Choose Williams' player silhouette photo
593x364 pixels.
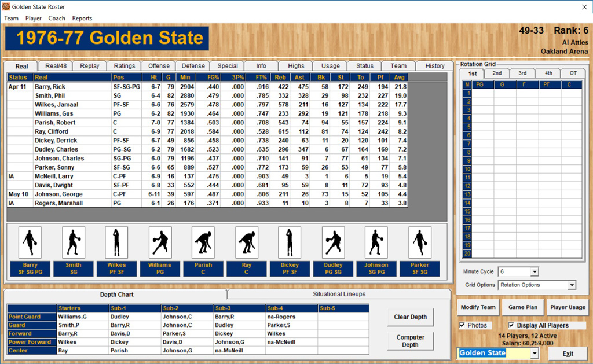point(160,242)
